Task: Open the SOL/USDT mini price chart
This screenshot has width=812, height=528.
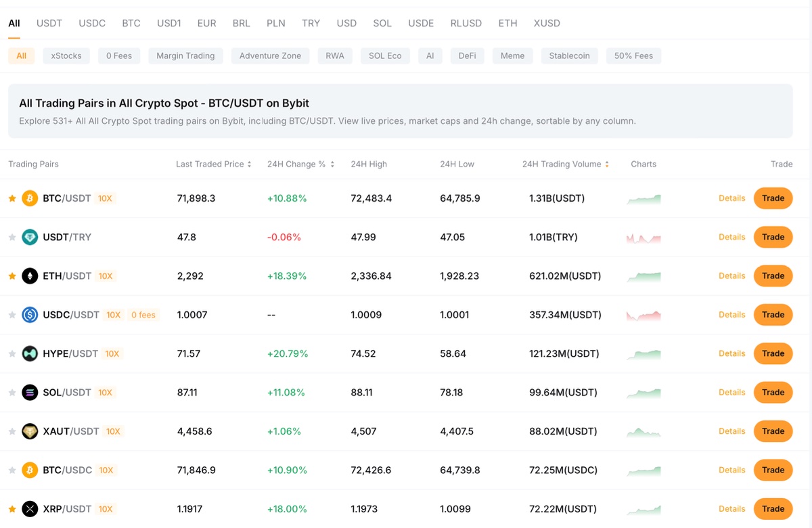Action: 644,393
